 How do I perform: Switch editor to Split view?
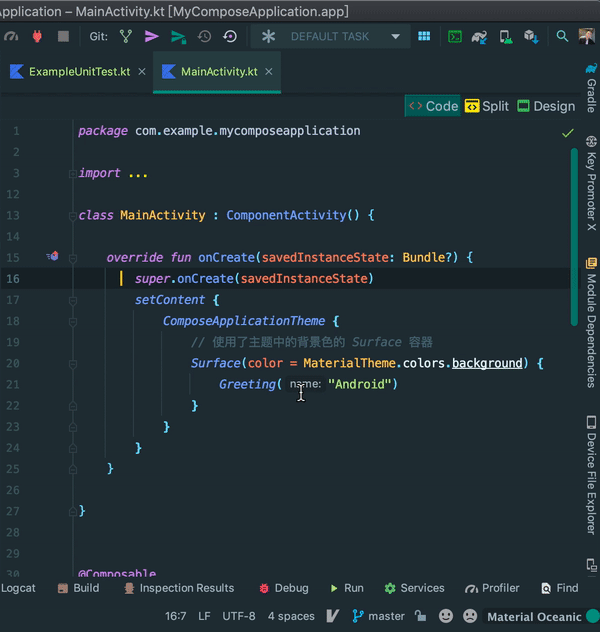(487, 106)
